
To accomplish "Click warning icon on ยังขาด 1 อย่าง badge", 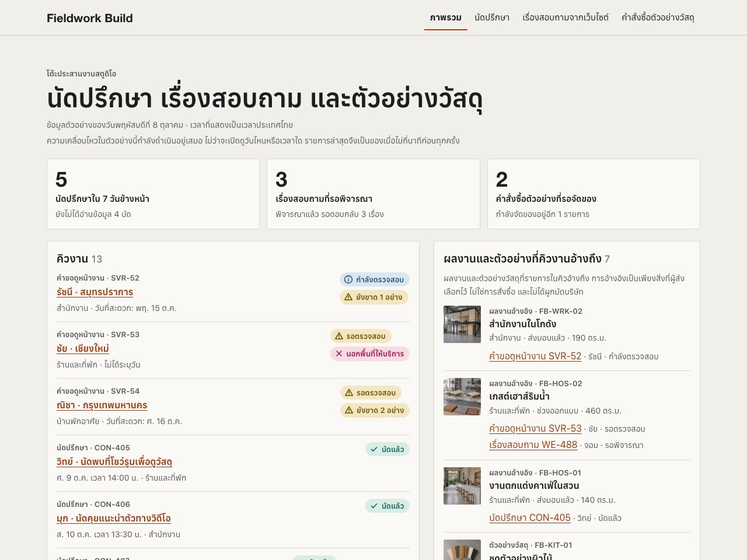I will pyautogui.click(x=348, y=297).
